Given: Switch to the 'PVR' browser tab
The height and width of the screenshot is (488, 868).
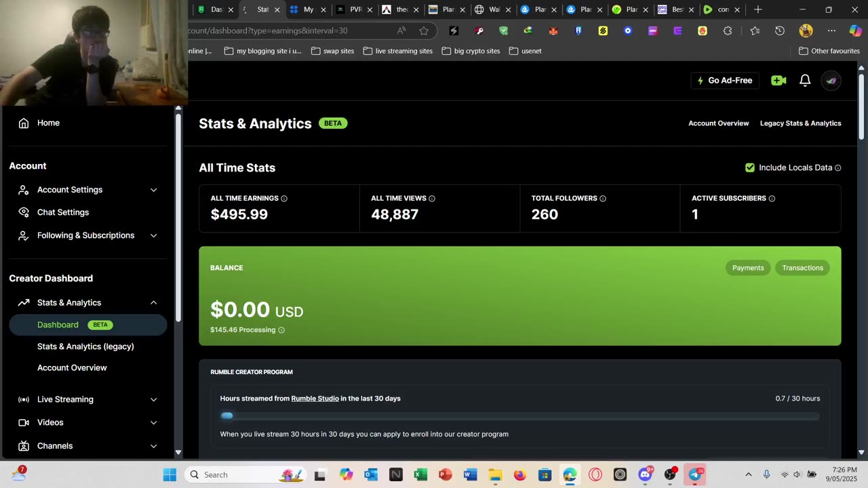Looking at the screenshot, I should point(355,9).
